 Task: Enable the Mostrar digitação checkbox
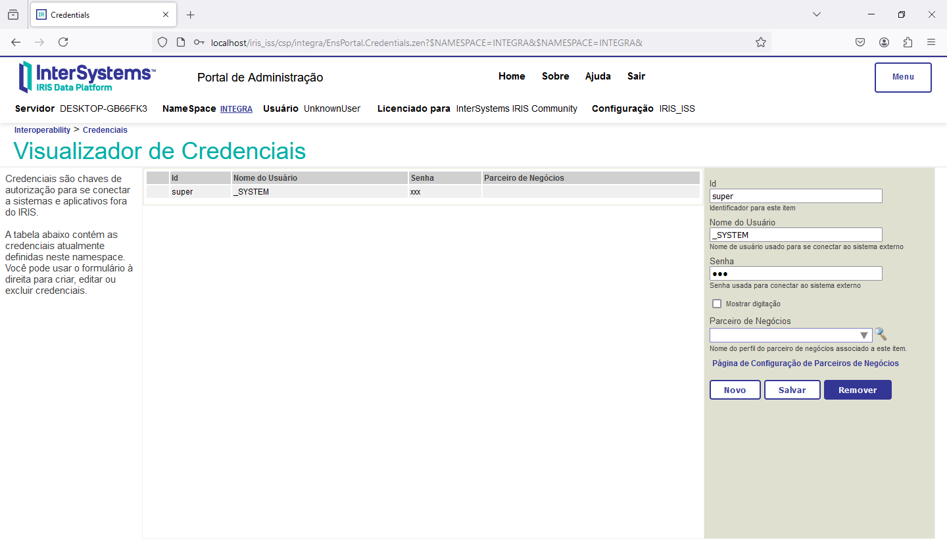coord(717,304)
